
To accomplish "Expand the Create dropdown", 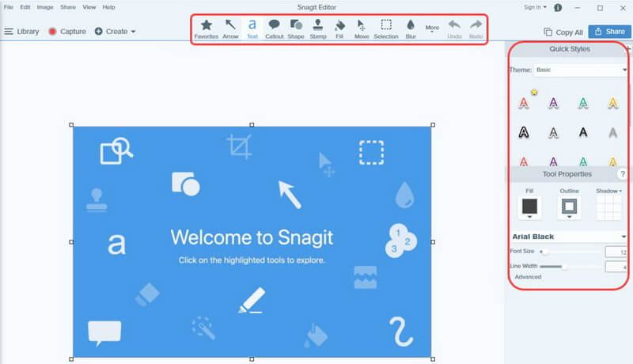I will click(115, 31).
